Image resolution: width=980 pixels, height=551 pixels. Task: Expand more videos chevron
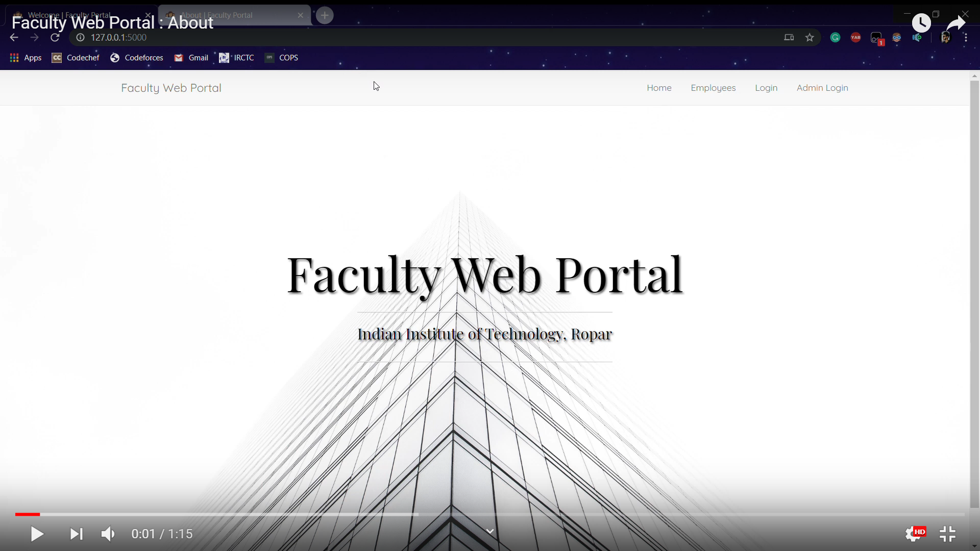[x=490, y=532]
